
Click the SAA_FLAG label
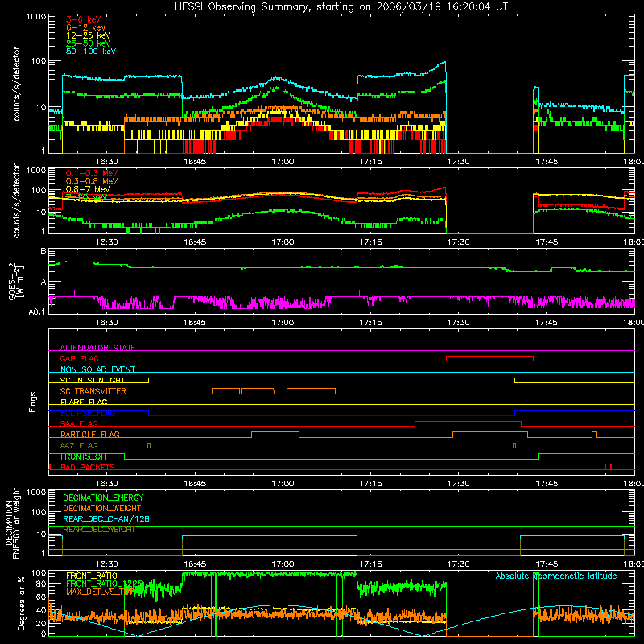pos(79,423)
